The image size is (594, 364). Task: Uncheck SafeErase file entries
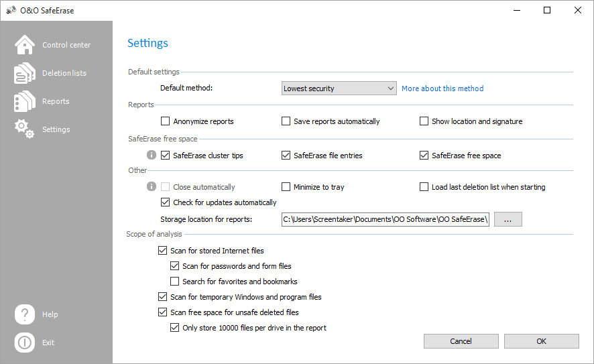pos(286,156)
